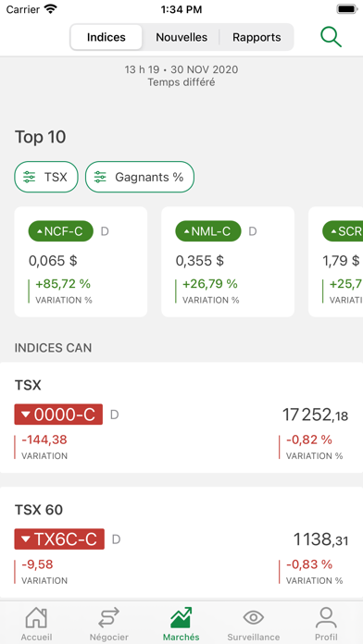This screenshot has width=363, height=644.
Task: Open the search magnifier icon
Action: [x=331, y=37]
